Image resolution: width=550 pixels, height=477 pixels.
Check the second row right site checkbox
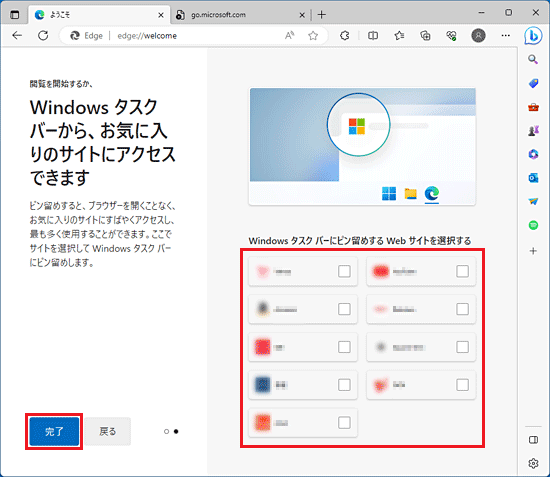[x=462, y=309]
